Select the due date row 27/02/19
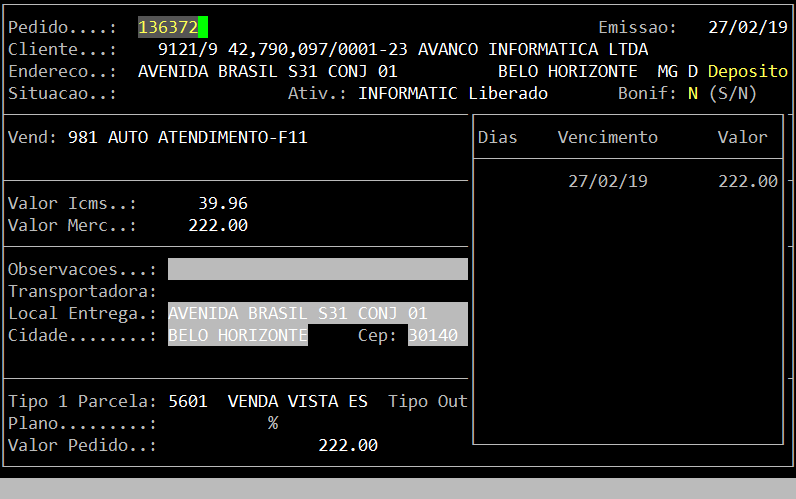This screenshot has height=499, width=796. [607, 181]
